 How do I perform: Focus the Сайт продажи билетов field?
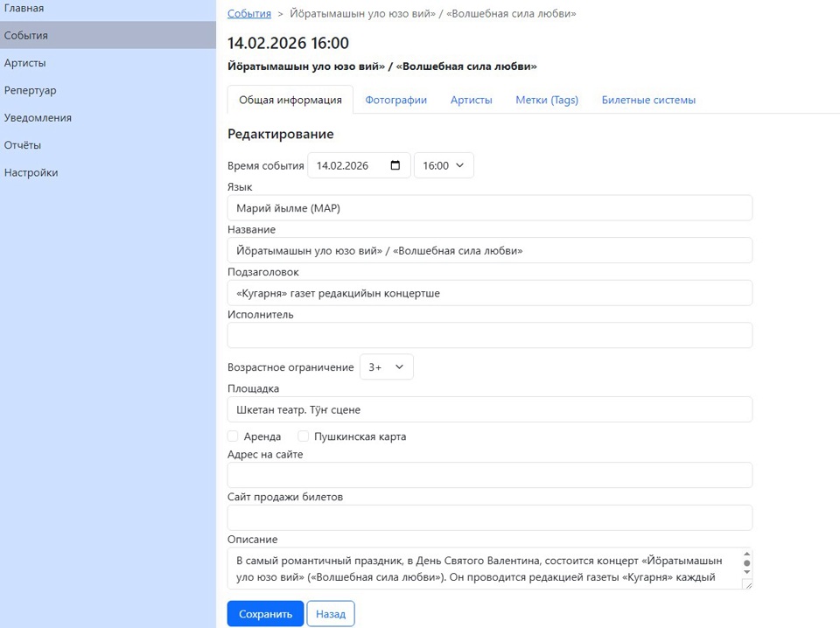pyautogui.click(x=489, y=518)
